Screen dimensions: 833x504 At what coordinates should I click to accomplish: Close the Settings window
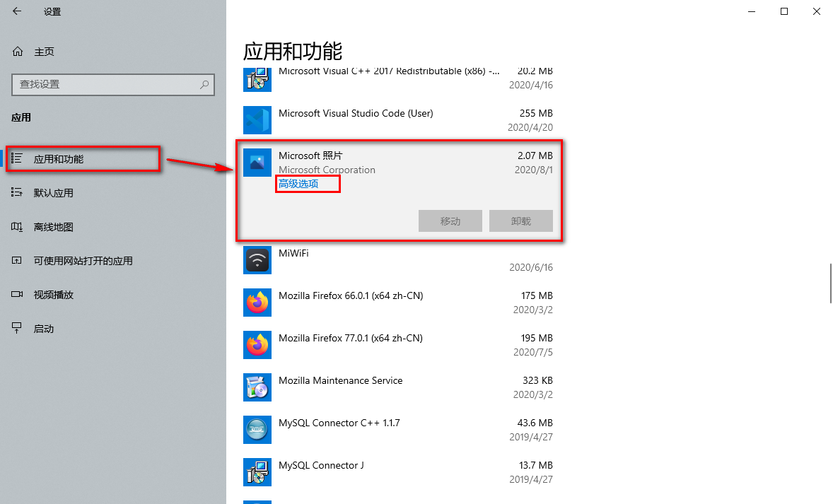click(x=817, y=12)
